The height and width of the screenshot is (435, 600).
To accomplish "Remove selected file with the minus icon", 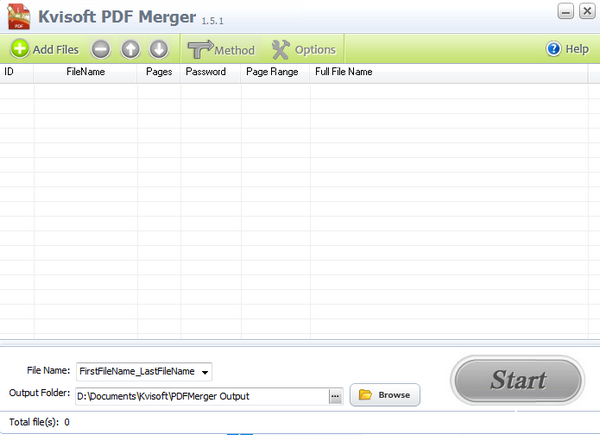I will 101,49.
